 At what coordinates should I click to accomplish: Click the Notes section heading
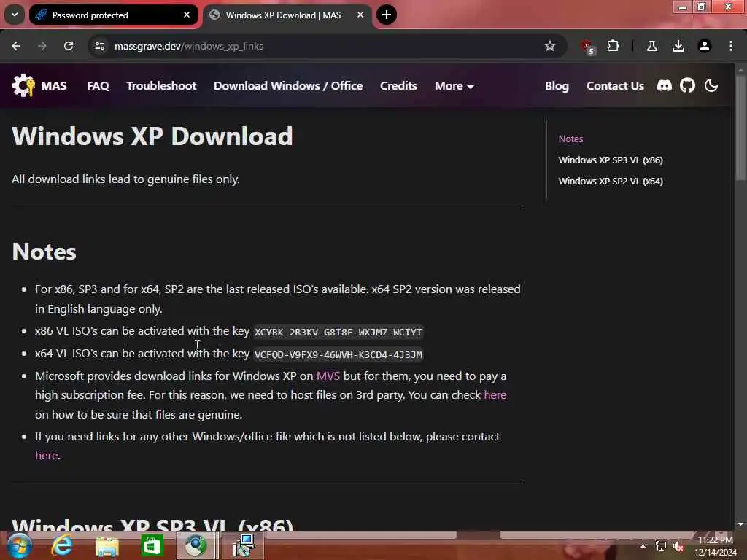(x=44, y=252)
